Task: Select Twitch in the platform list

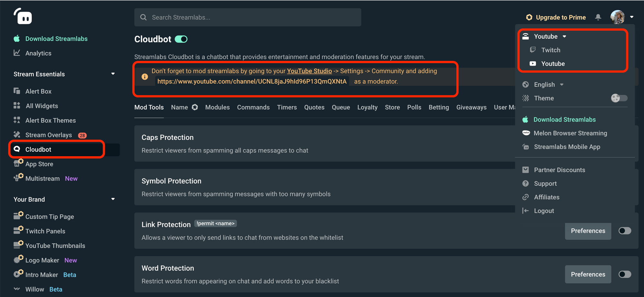Action: [x=551, y=50]
